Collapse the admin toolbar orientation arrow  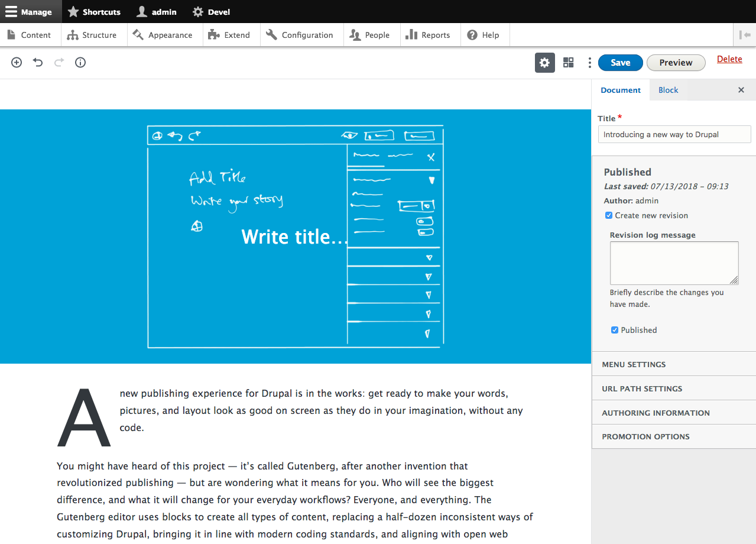tap(745, 35)
